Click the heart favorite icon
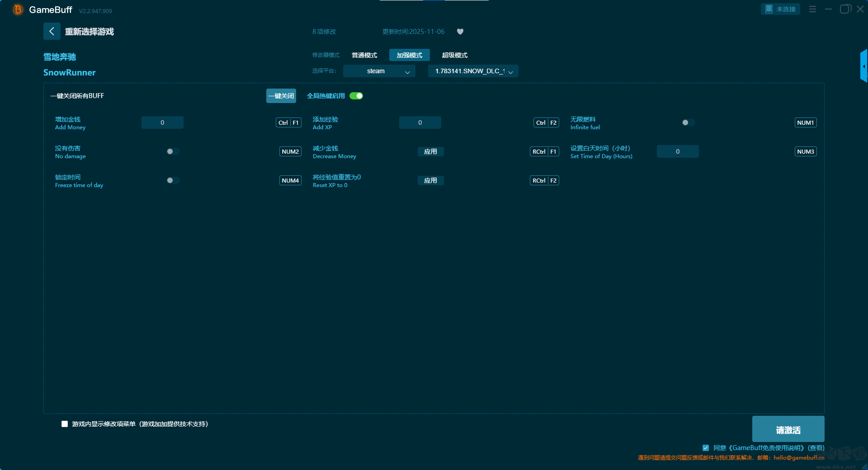Viewport: 868px width, 470px height. (x=460, y=32)
